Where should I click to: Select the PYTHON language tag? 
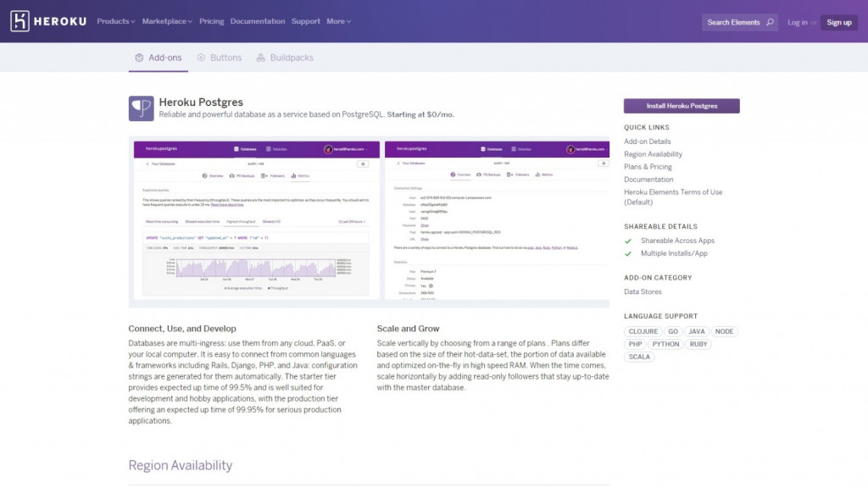pyautogui.click(x=665, y=344)
